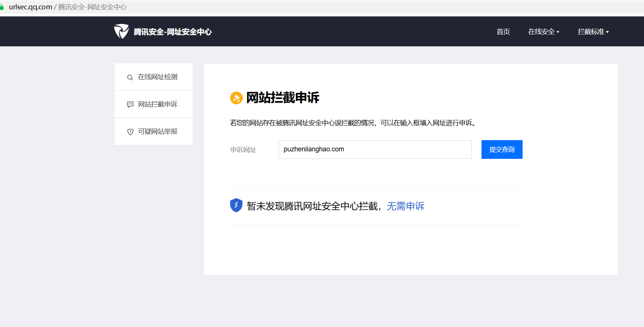Click the shield icon beside 可疑网站举报
This screenshot has height=327, width=644.
pyautogui.click(x=130, y=132)
